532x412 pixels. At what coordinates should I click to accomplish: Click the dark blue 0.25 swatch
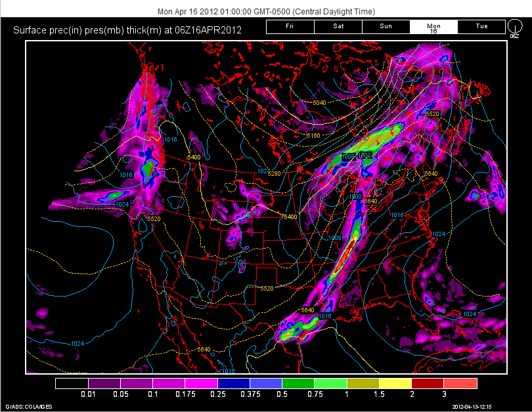(x=234, y=383)
